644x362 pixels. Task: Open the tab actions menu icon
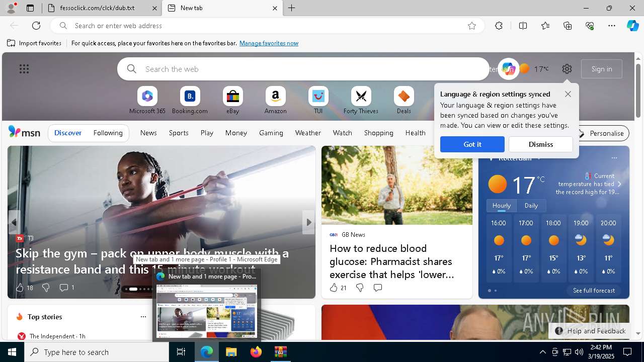[30, 8]
